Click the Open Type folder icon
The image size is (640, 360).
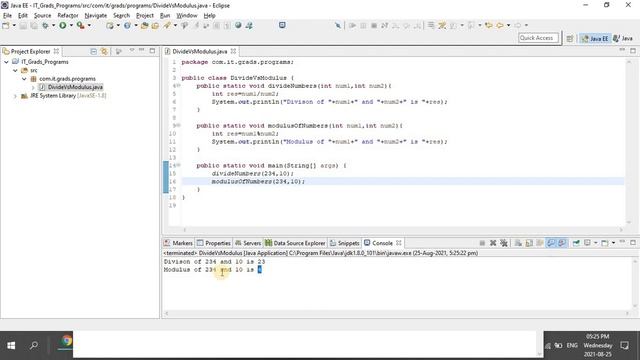click(x=144, y=25)
